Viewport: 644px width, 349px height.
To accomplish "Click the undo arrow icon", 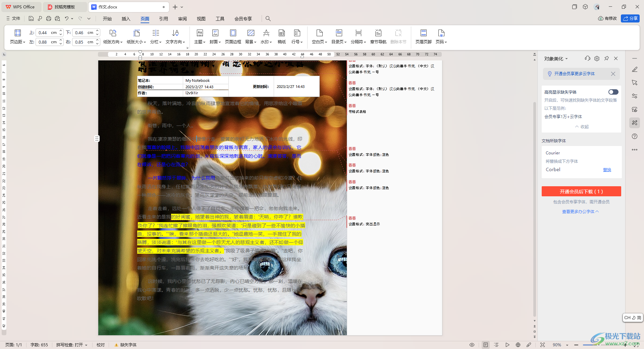I will (x=66, y=18).
